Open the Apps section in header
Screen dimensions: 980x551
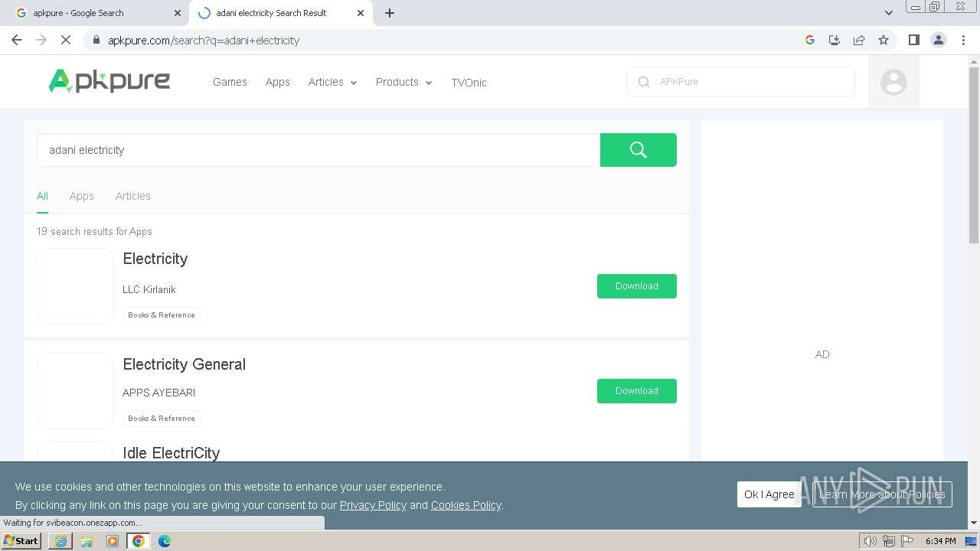click(x=278, y=82)
